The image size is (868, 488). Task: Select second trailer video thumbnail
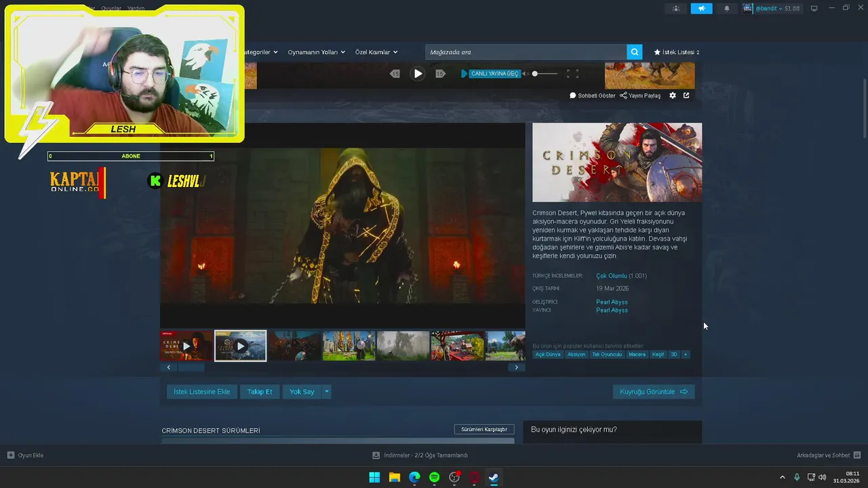coord(241,346)
